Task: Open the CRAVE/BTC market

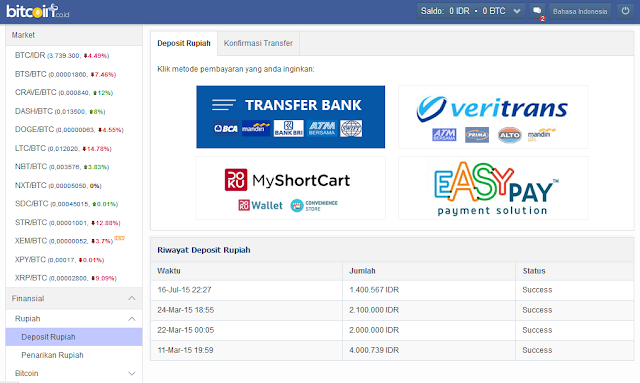Action: pos(64,93)
